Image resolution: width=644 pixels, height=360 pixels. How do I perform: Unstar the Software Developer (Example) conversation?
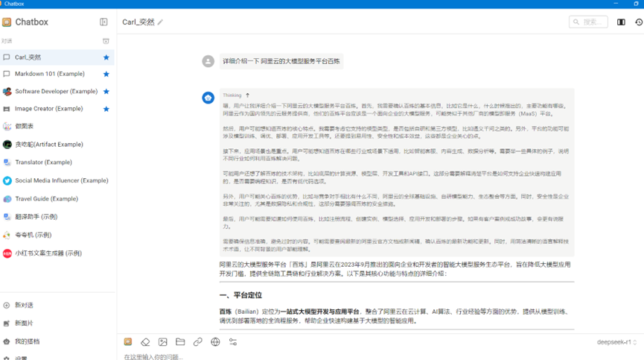[106, 91]
